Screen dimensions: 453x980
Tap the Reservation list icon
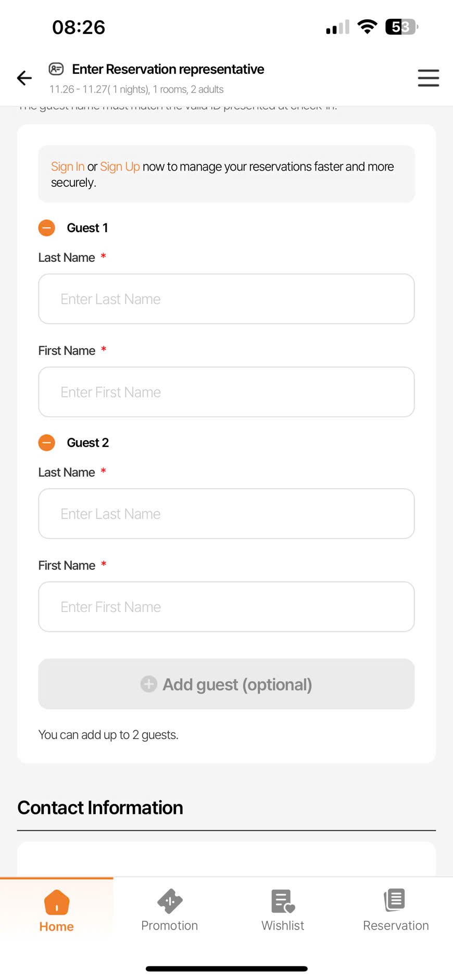point(395,900)
